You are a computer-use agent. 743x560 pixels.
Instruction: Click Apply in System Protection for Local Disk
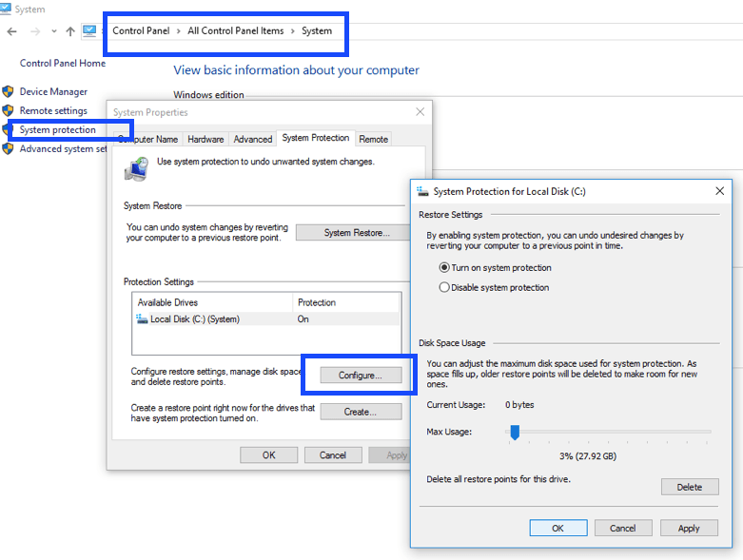[x=689, y=528]
